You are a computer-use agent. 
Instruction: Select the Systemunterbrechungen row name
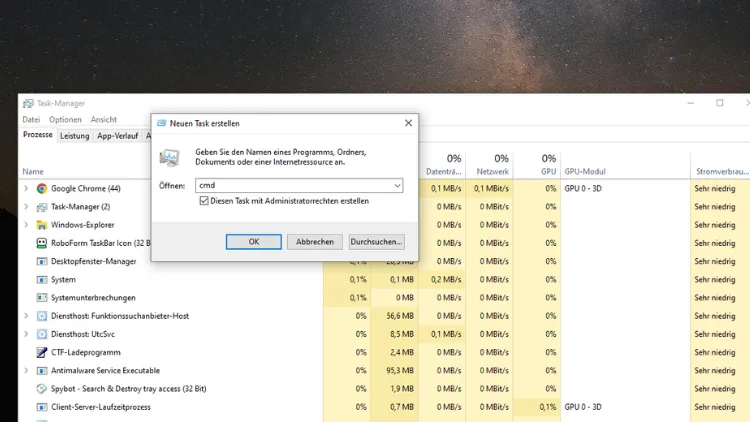click(x=93, y=298)
